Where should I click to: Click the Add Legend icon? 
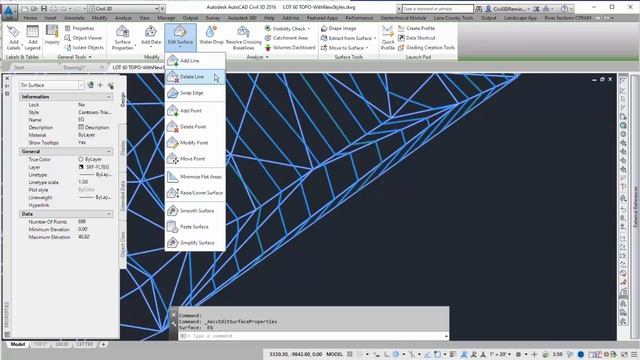pyautogui.click(x=32, y=37)
